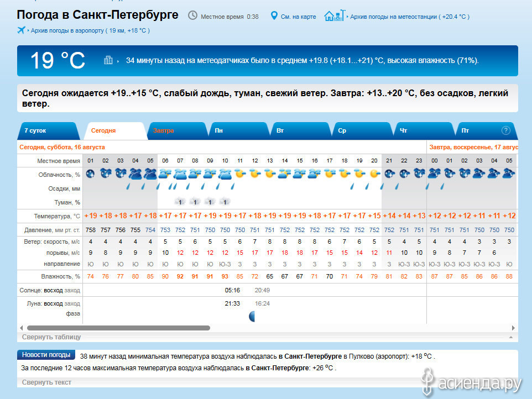The image size is (532, 399).
Task: Click moonset time 16:24
Action: (262, 303)
